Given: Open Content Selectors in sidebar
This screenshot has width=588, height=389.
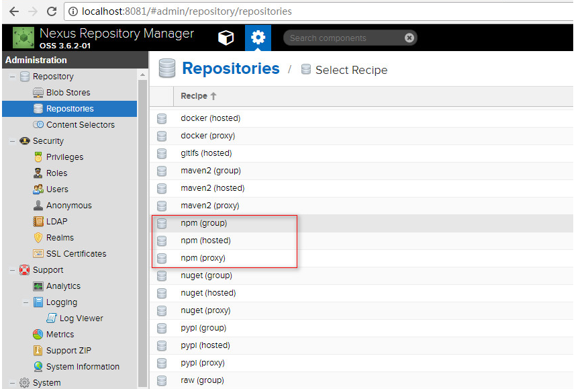Looking at the screenshot, I should click(81, 125).
